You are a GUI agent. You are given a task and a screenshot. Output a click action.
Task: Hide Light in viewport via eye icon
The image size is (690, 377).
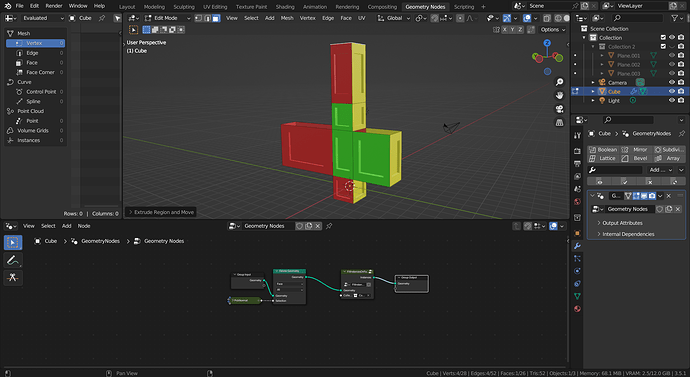coord(672,100)
